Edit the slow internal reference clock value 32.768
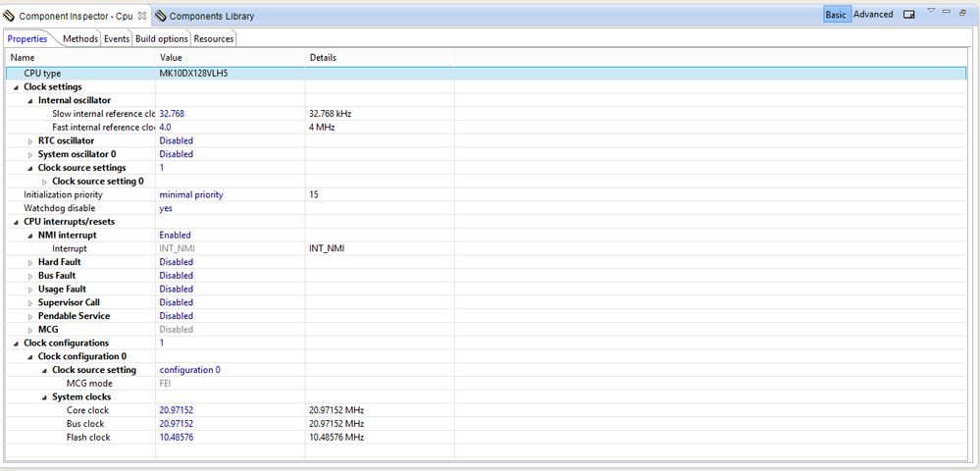The height and width of the screenshot is (471, 980). (x=172, y=114)
